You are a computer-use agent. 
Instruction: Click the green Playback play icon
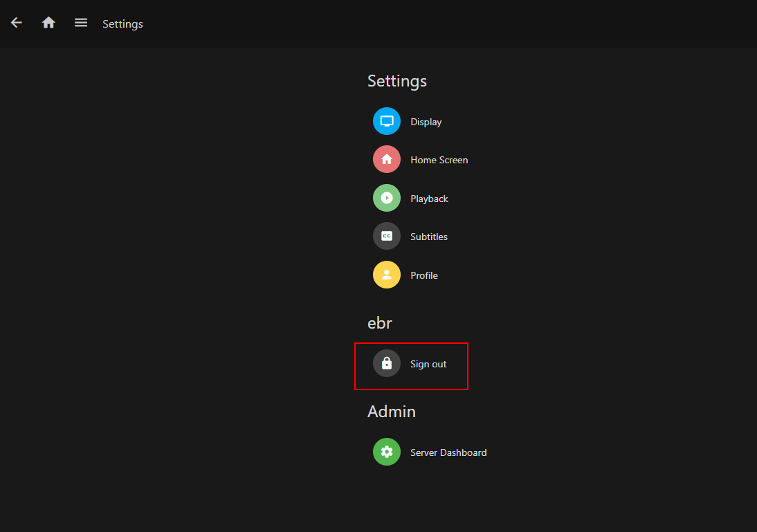(x=387, y=199)
